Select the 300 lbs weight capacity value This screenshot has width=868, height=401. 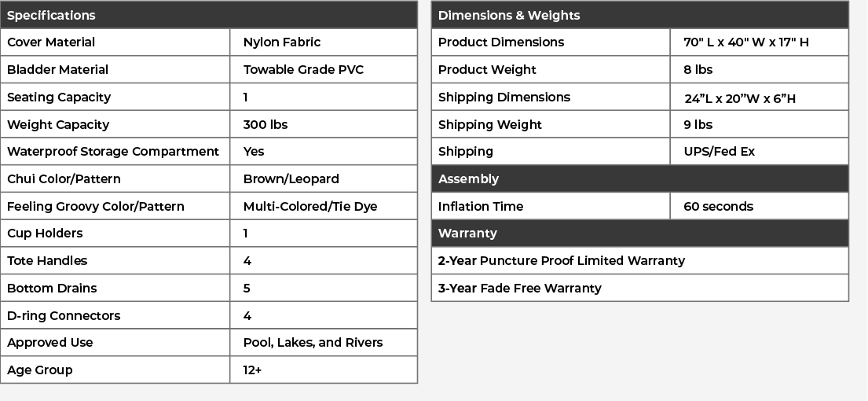pos(266,124)
